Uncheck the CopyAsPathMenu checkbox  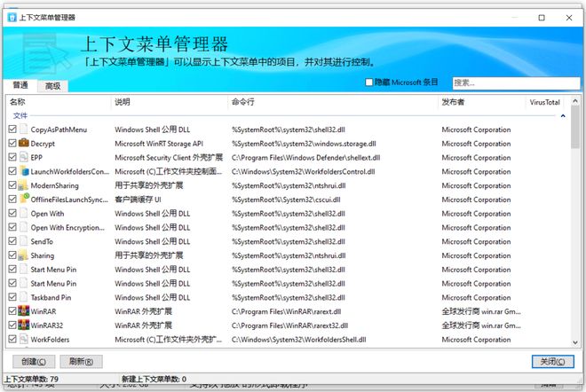tap(12, 129)
